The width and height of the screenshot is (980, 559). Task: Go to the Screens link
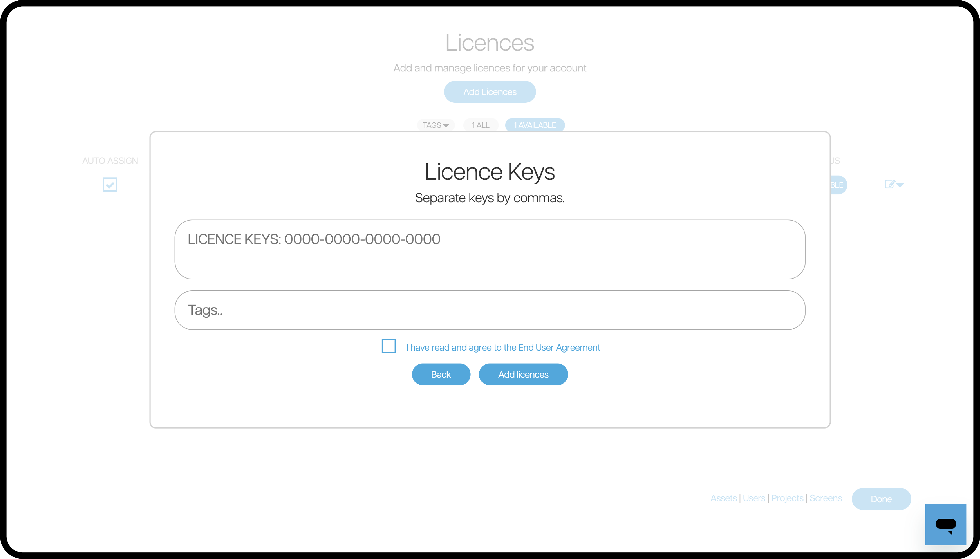(826, 498)
